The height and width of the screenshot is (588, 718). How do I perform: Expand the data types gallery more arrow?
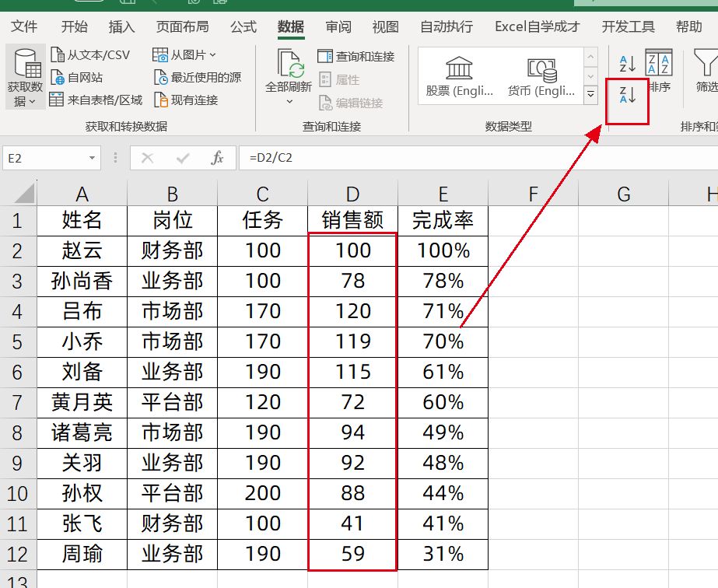click(x=590, y=95)
